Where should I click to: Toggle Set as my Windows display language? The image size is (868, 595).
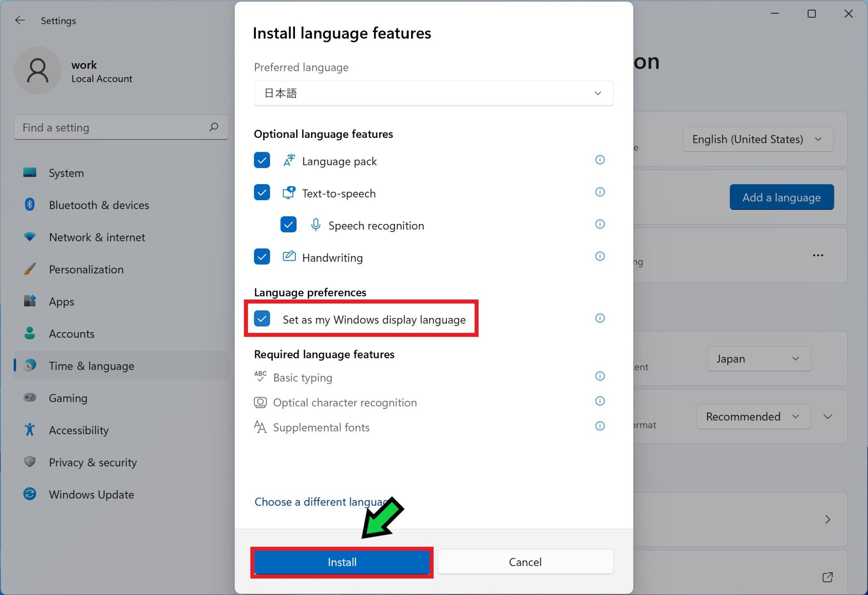click(262, 319)
